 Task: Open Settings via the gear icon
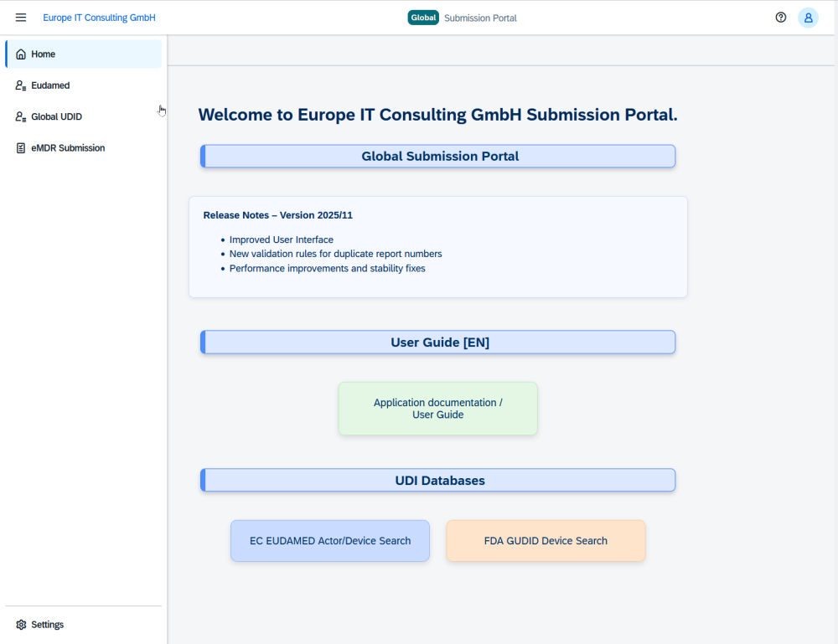click(x=20, y=624)
